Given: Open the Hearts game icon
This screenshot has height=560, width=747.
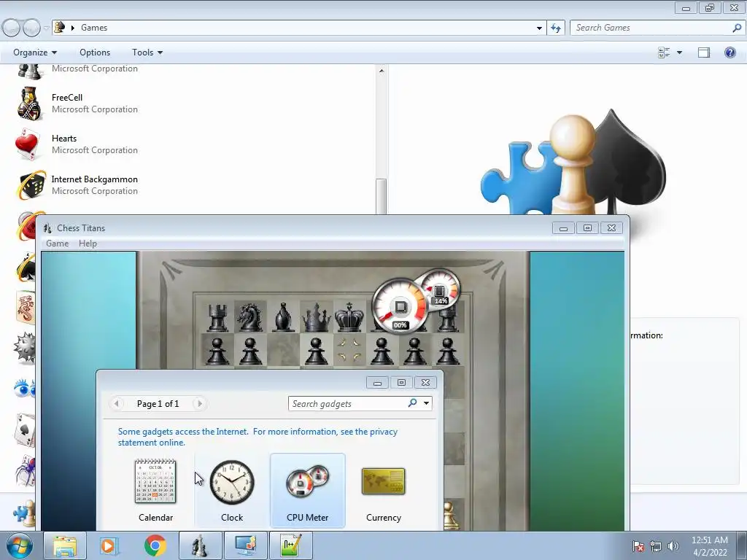Looking at the screenshot, I should (27, 144).
